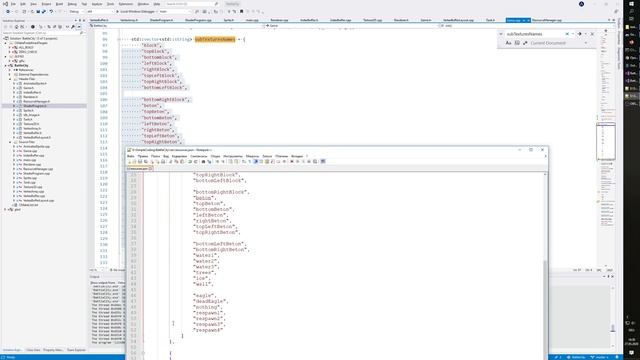The width and height of the screenshot is (640, 360).
Task: Switch to ResourceManager.cpp editor tab
Action: (x=547, y=20)
